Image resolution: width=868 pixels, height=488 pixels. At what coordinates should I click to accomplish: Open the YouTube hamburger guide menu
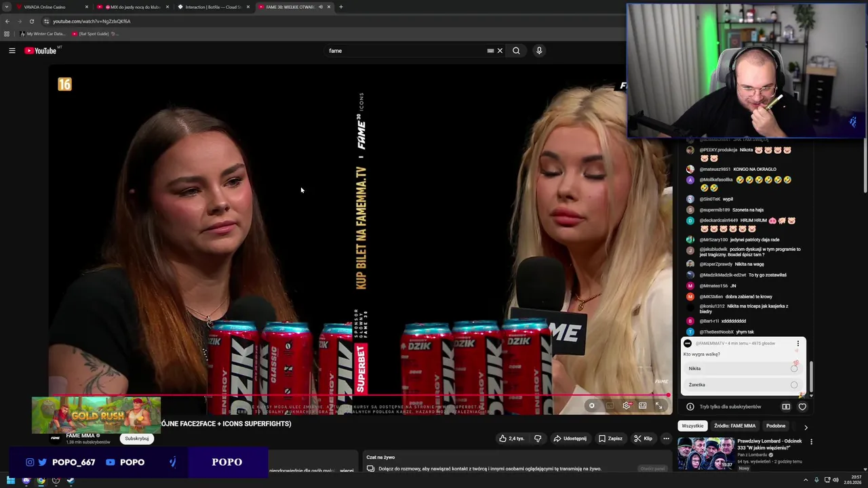12,51
